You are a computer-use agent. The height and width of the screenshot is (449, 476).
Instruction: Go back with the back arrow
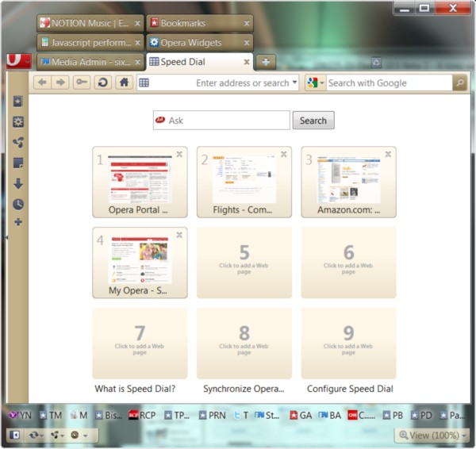coord(42,83)
